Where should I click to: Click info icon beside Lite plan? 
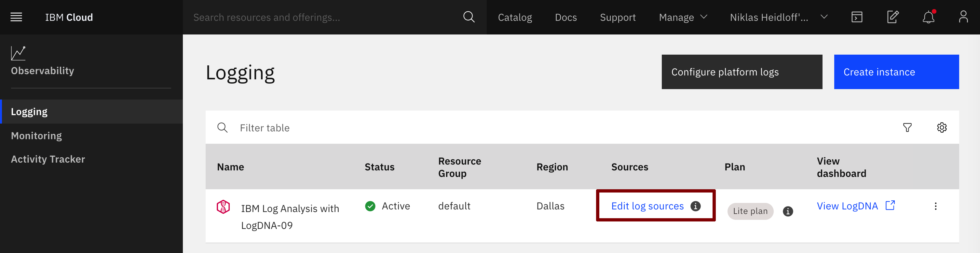787,211
